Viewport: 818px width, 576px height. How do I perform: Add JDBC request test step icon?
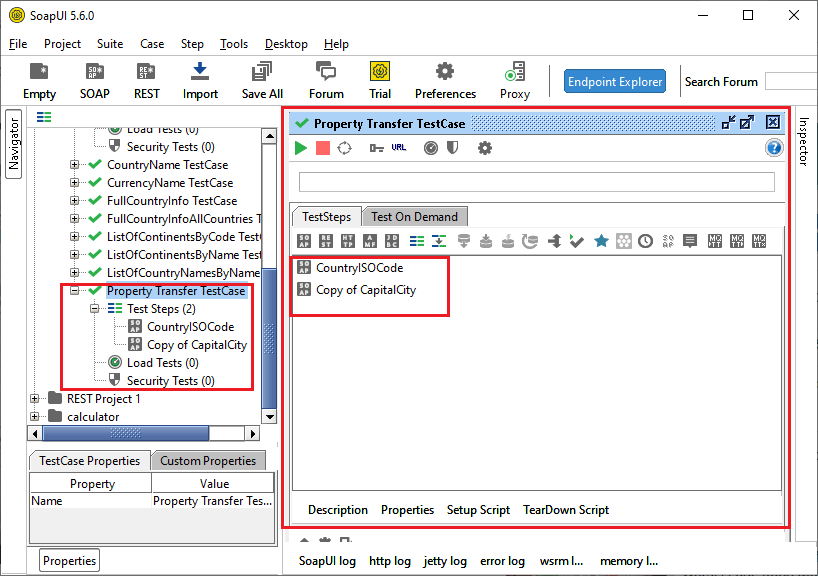point(392,241)
